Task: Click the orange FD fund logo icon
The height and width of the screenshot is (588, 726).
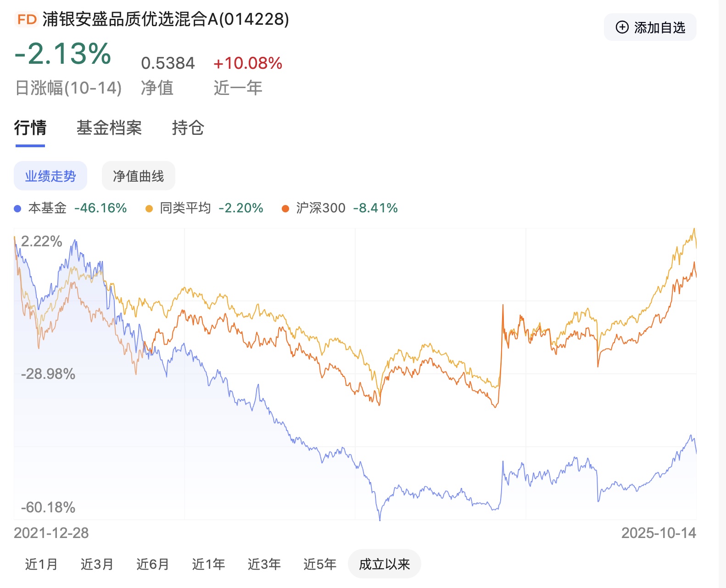Action: pyautogui.click(x=27, y=20)
